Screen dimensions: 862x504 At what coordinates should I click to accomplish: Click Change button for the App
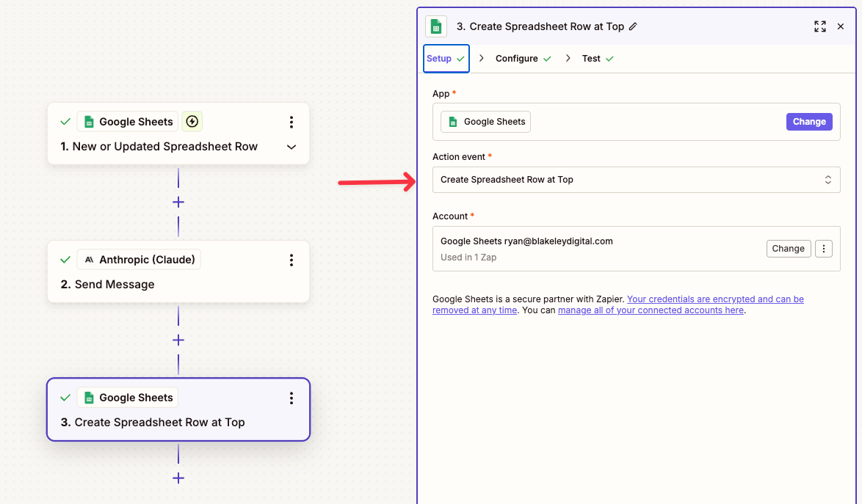coord(808,122)
